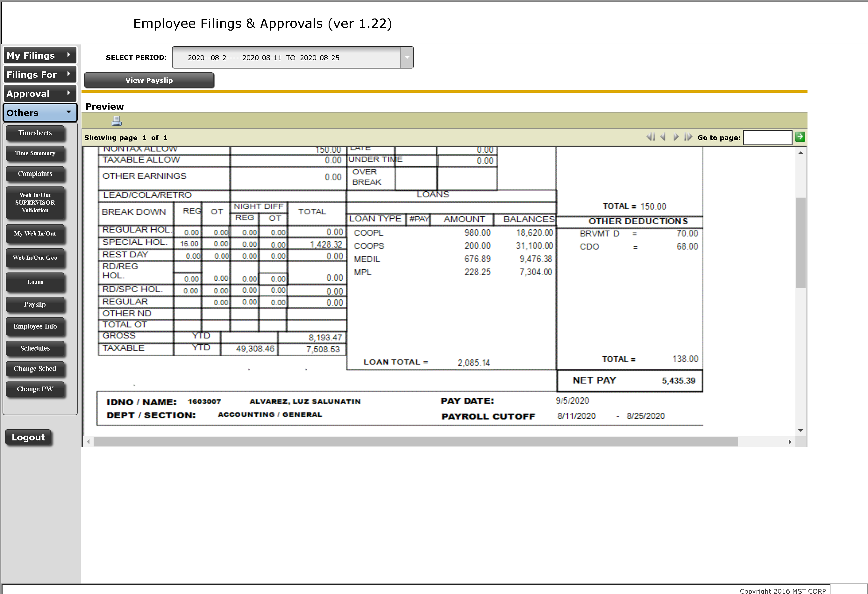
Task: Click the NET PAY amount 5,435.39
Action: coord(678,381)
